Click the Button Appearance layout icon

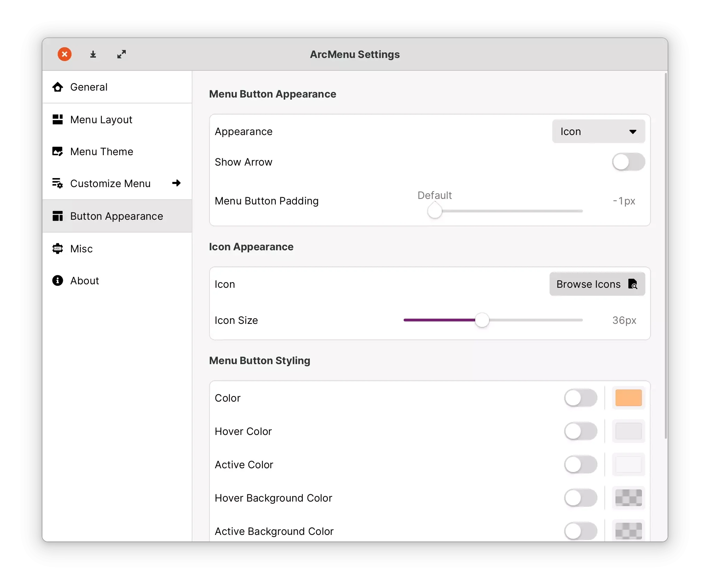[58, 216]
